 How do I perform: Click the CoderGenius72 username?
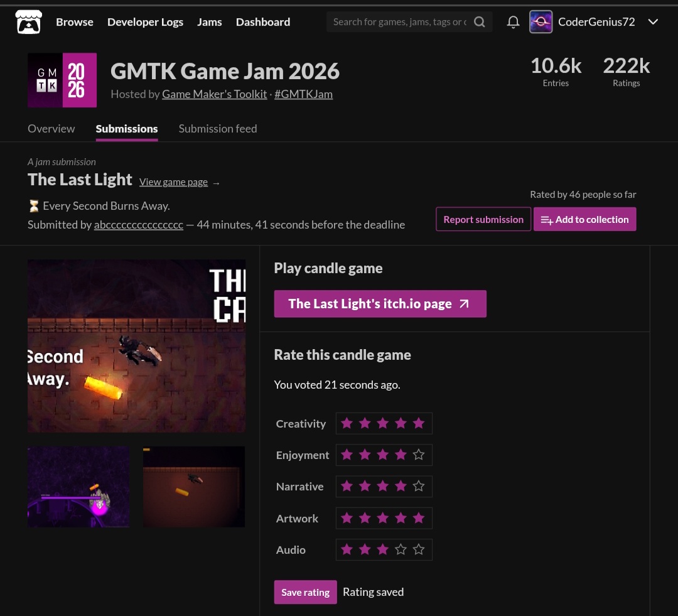click(x=596, y=21)
